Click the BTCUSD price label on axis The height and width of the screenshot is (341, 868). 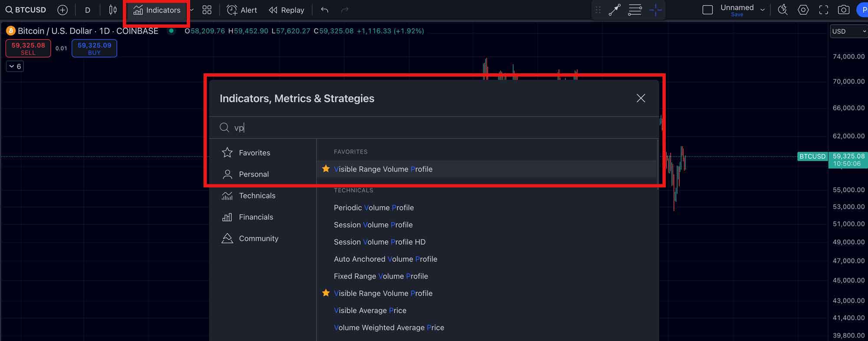pyautogui.click(x=812, y=156)
